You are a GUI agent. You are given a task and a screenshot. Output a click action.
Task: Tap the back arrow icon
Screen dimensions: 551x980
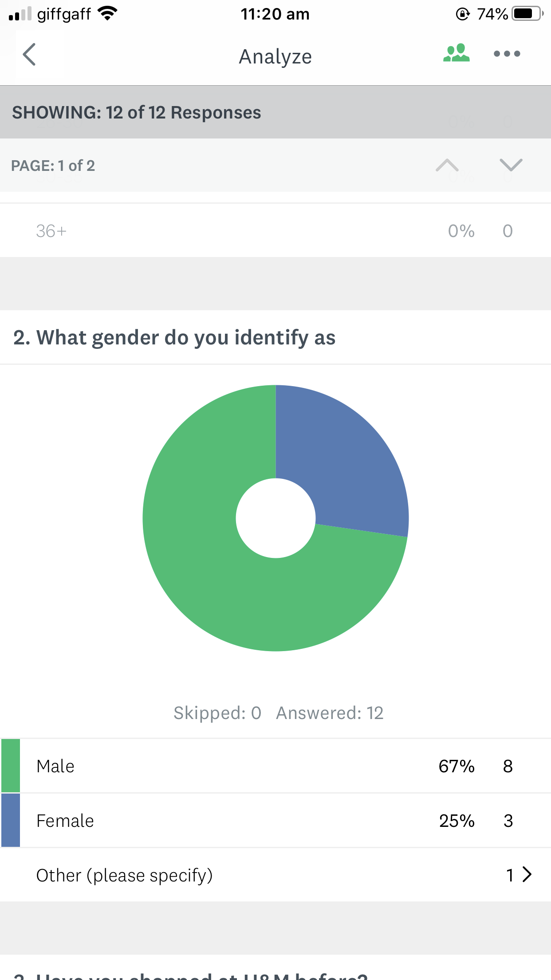pos(30,55)
